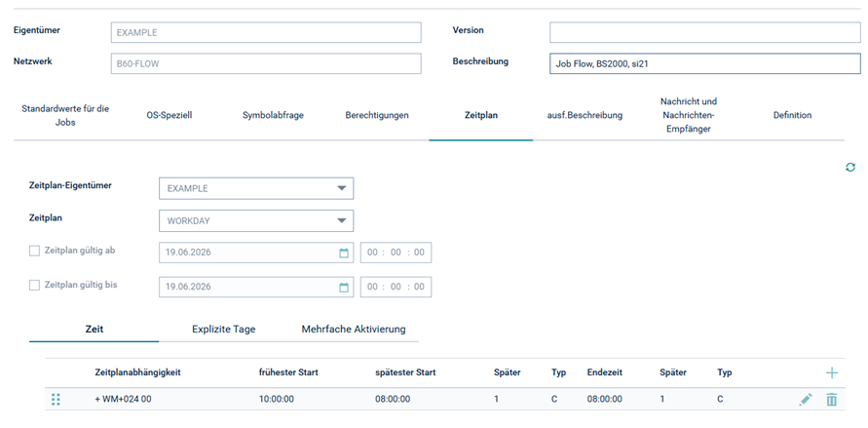868x428 pixels.
Task: Switch to Standardwerte für die Jobs tab
Action: point(65,115)
